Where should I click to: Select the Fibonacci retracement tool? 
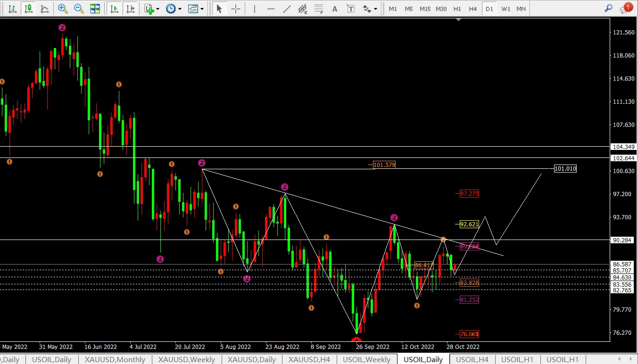(x=319, y=8)
